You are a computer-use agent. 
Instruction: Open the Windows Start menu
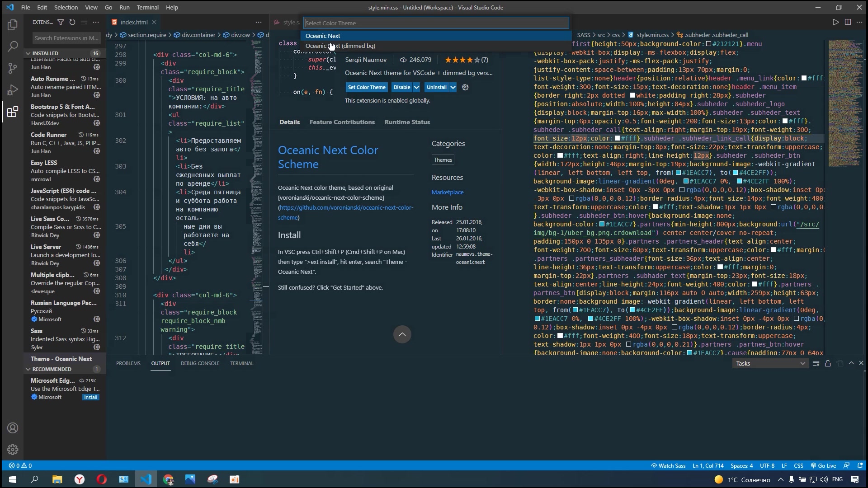pyautogui.click(x=13, y=479)
